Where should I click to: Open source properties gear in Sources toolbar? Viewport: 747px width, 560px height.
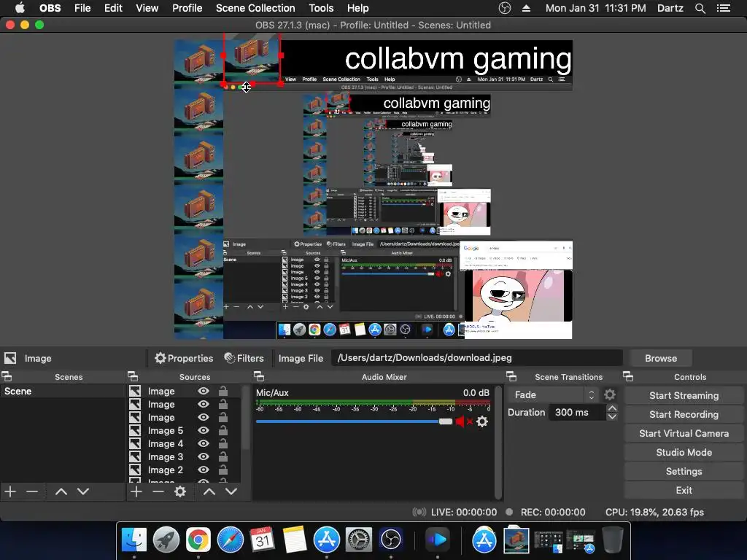tap(180, 491)
